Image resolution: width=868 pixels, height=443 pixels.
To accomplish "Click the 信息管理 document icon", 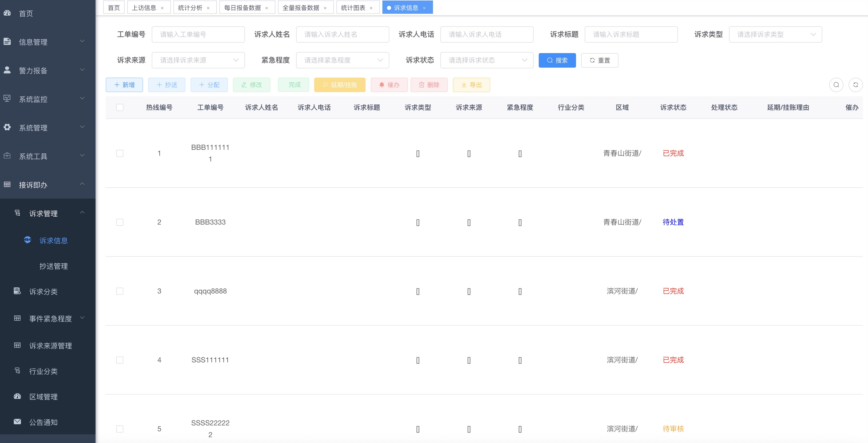I will (7, 41).
